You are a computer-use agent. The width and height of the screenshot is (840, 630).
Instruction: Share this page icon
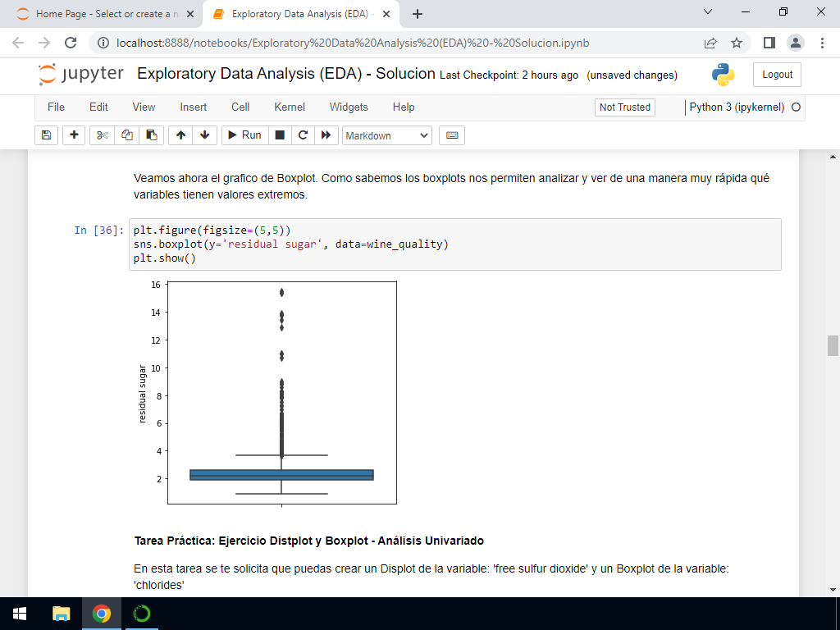point(710,43)
